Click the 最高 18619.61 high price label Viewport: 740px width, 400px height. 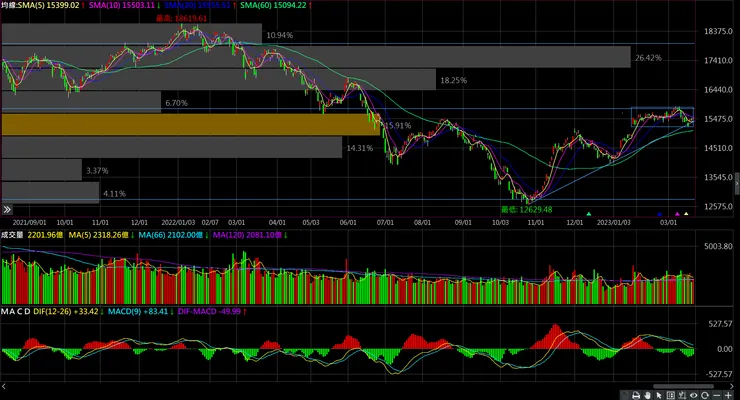[182, 18]
